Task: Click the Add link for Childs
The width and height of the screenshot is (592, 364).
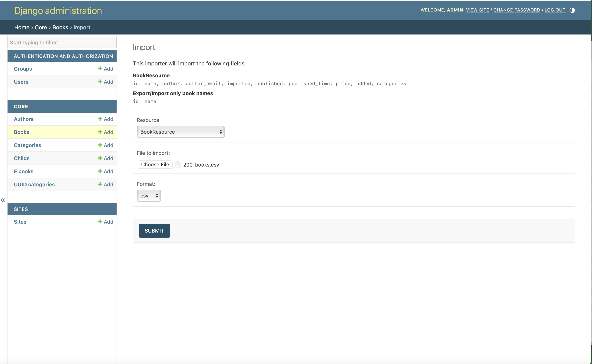Action: [x=106, y=158]
